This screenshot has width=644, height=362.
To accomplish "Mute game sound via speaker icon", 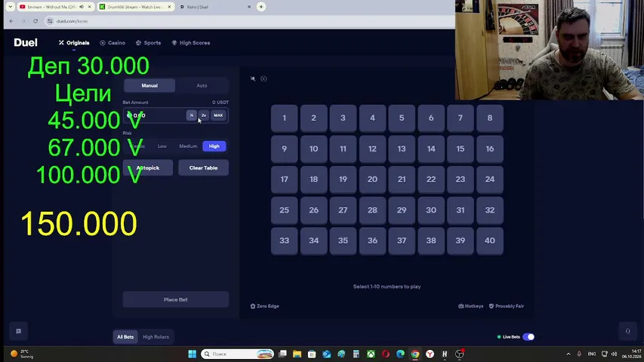I will pos(253,78).
